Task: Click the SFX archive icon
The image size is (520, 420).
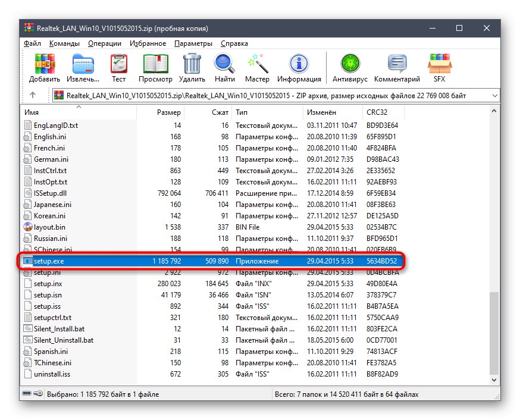Action: click(x=440, y=64)
